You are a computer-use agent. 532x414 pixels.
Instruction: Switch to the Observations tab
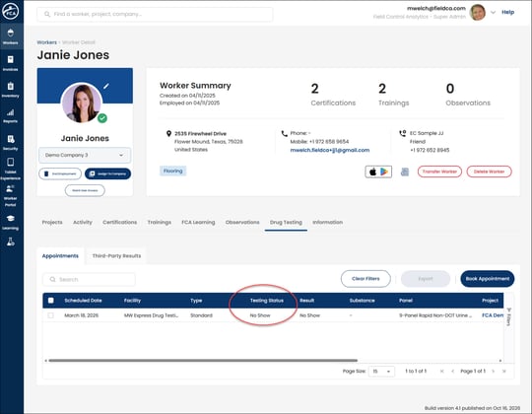[x=242, y=222]
